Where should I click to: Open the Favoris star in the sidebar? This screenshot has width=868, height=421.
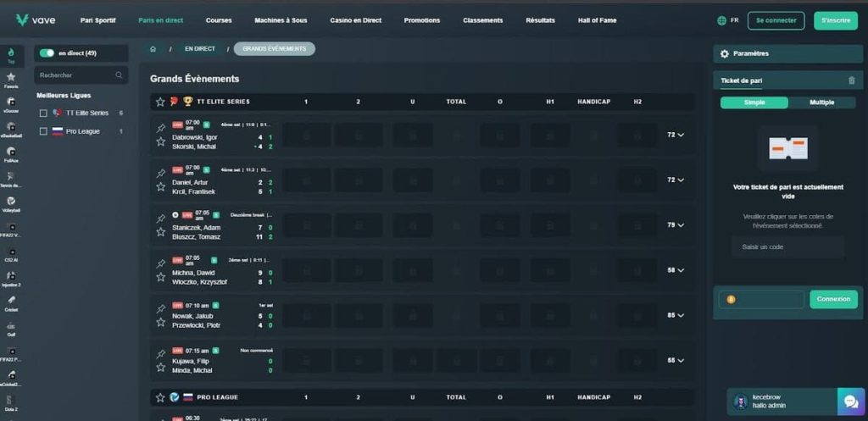click(11, 79)
